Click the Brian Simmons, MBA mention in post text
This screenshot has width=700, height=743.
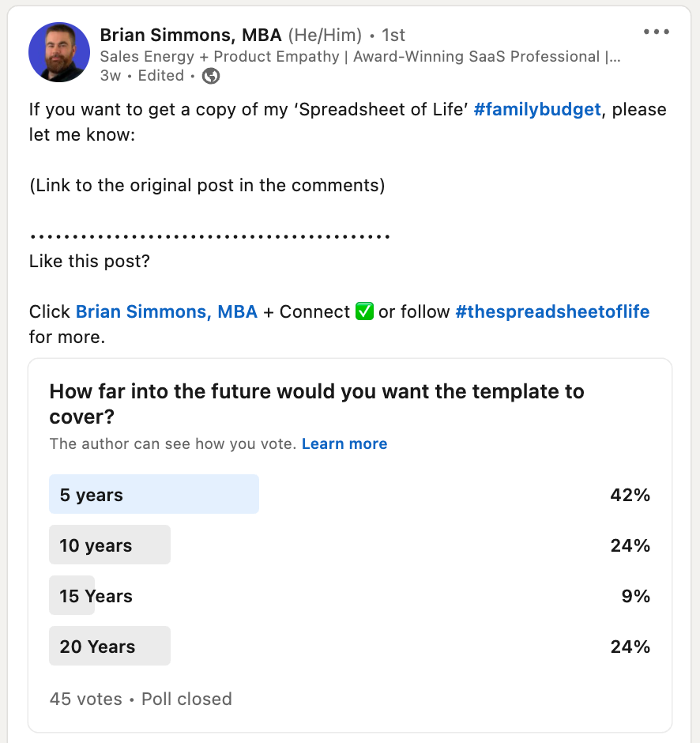(x=167, y=311)
